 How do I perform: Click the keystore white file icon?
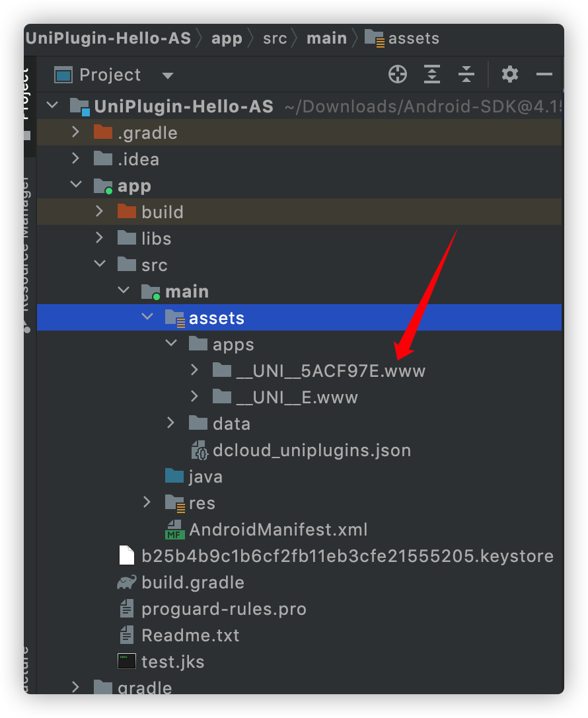(127, 555)
